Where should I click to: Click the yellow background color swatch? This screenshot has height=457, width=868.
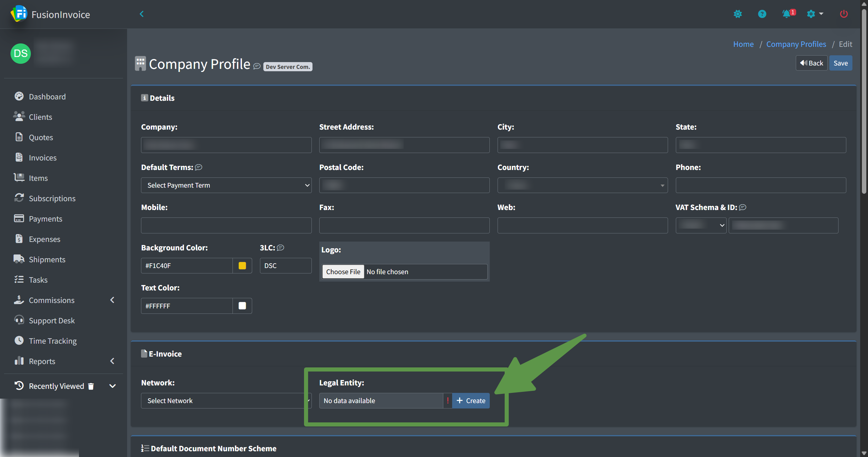pos(242,266)
